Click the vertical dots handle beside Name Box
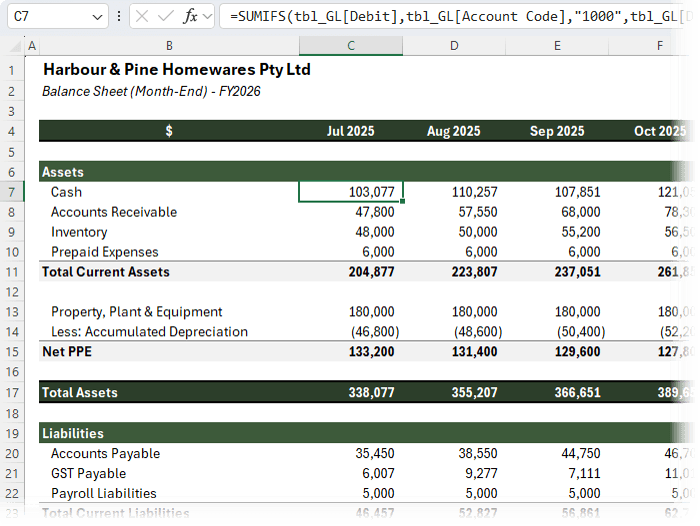 point(119,17)
